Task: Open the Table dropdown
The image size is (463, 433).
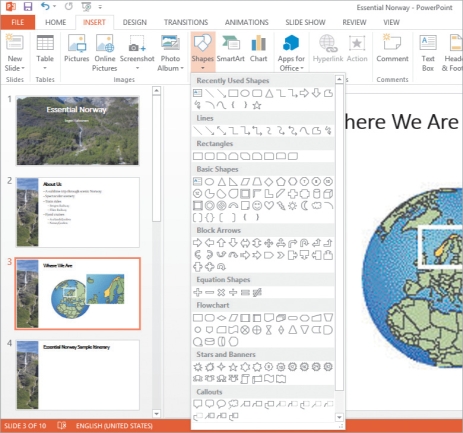Action: pos(45,53)
